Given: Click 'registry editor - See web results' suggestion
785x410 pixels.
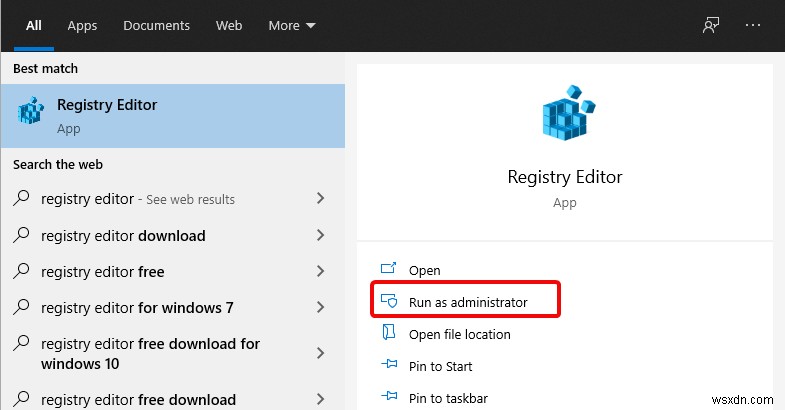Looking at the screenshot, I should pos(138,199).
